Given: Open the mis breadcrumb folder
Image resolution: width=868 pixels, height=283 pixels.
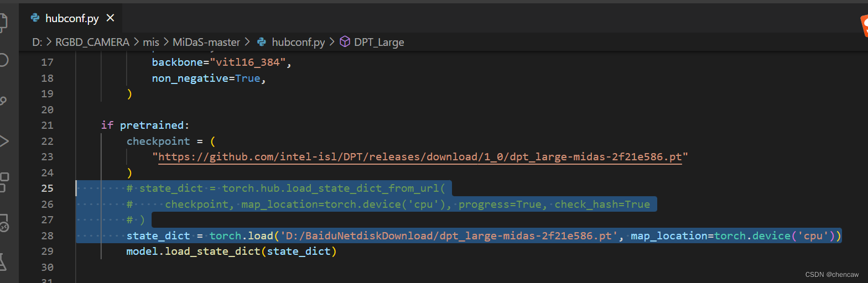Looking at the screenshot, I should [150, 42].
